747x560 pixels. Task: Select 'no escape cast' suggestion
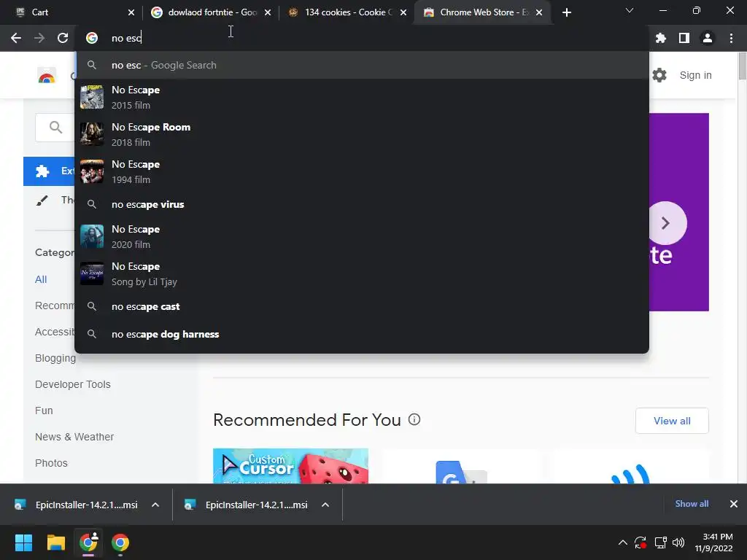point(362,307)
